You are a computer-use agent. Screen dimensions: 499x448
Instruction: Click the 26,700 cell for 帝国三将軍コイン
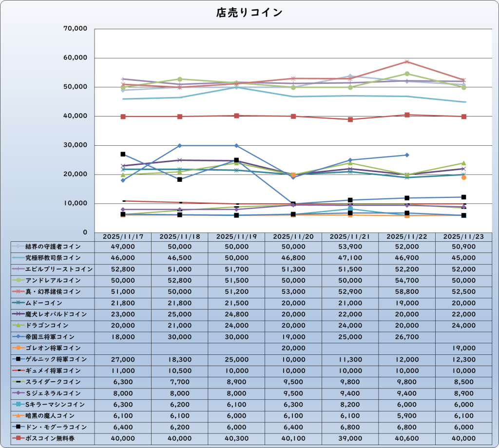click(x=407, y=336)
